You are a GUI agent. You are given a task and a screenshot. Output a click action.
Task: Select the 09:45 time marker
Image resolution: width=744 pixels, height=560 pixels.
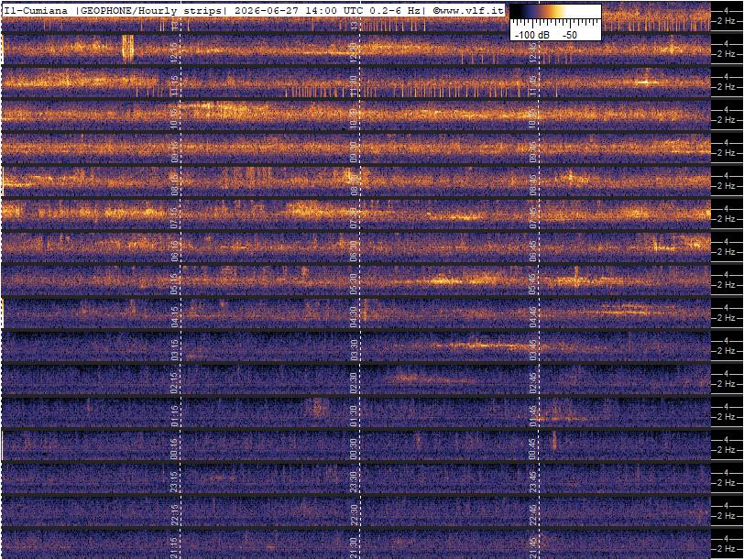pyautogui.click(x=532, y=151)
